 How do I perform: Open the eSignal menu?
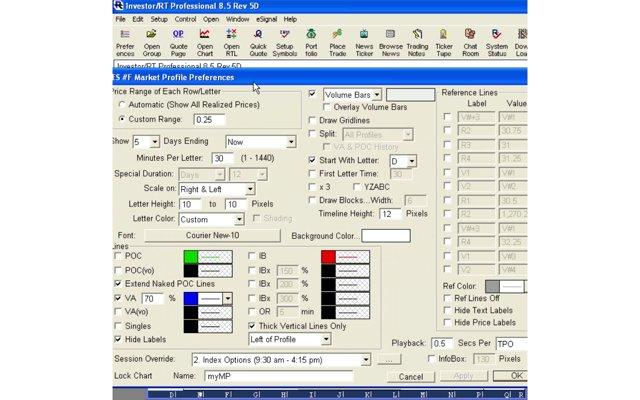point(267,19)
